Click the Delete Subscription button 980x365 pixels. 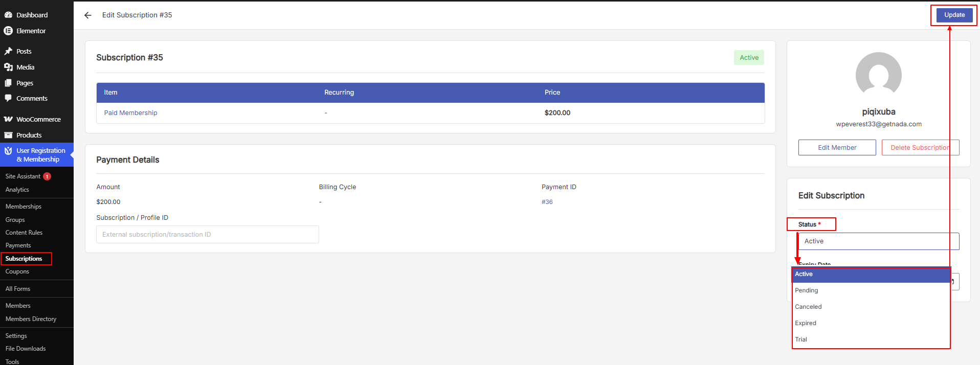920,147
